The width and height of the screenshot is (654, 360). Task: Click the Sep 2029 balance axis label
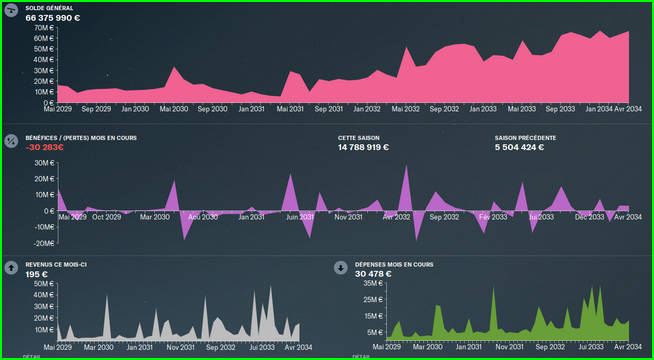click(x=96, y=109)
